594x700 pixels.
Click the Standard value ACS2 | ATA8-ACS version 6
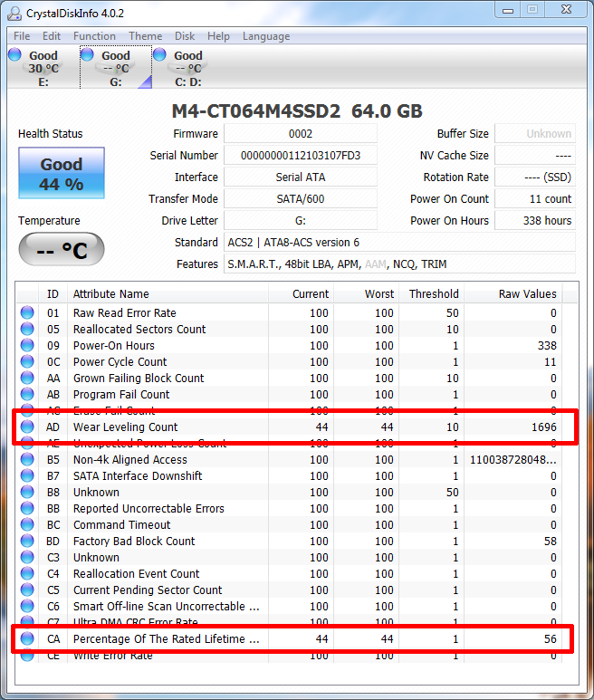pos(399,243)
